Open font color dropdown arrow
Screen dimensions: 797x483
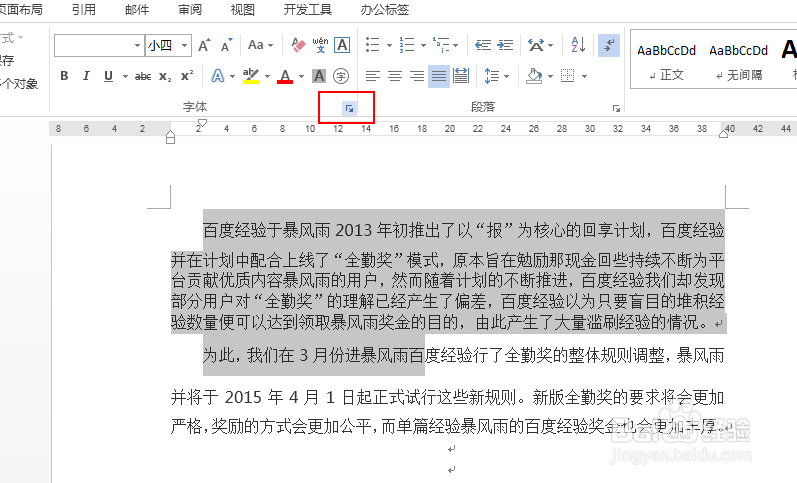pos(301,76)
